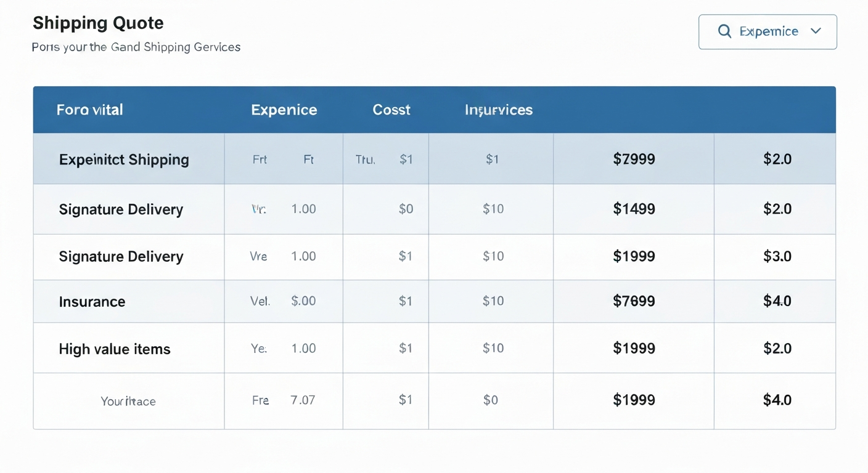Select the $1499 price cell
Viewport: 868px width, 473px height.
point(634,209)
